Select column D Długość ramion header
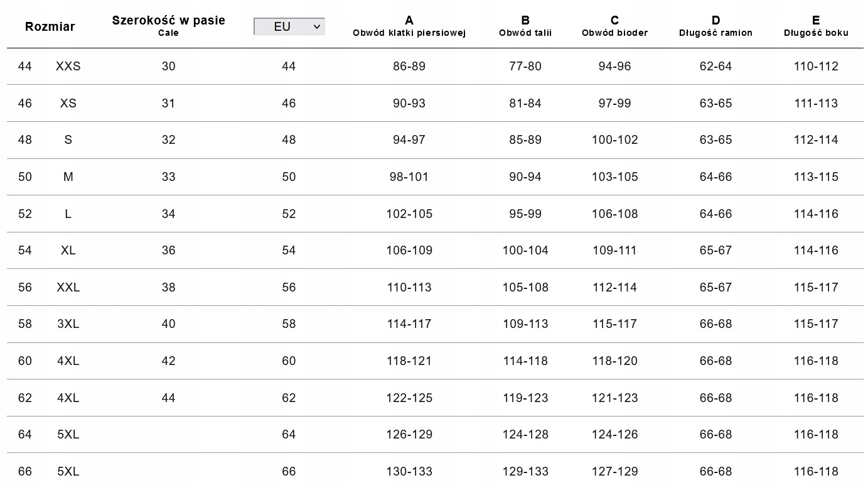Screen dimensions: 868x485 pos(715,26)
